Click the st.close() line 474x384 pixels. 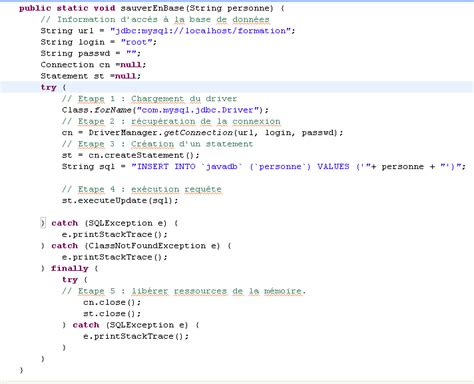(x=112, y=314)
